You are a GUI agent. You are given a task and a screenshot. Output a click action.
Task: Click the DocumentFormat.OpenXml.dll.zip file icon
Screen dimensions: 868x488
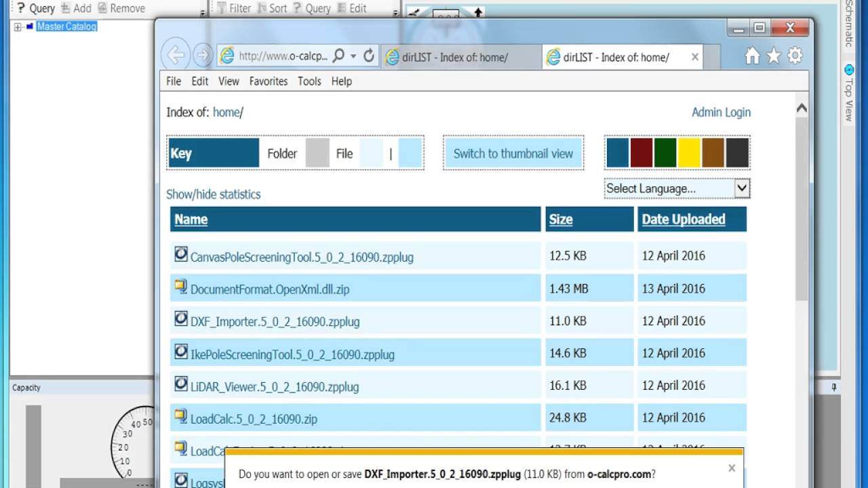point(180,286)
